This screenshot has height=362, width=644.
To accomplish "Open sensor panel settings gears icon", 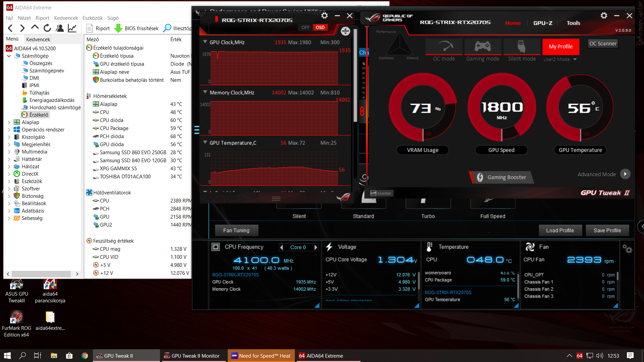I will click(627, 249).
